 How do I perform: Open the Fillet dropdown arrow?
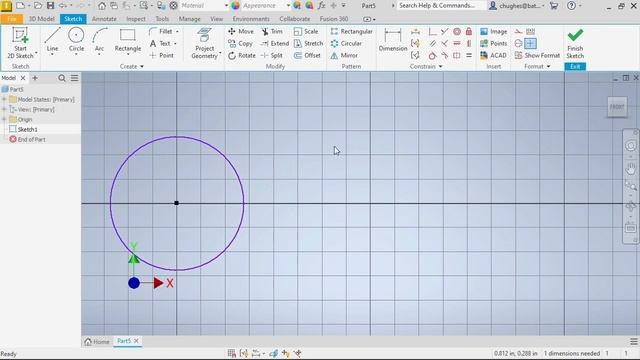[177, 31]
